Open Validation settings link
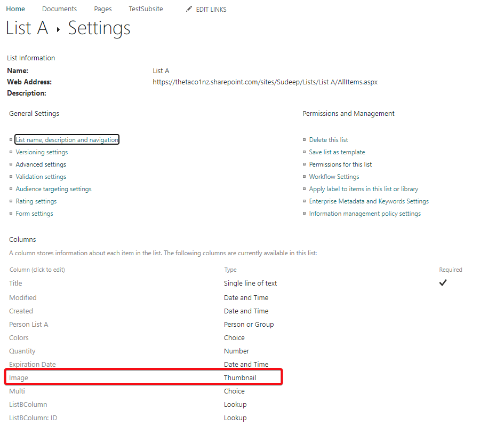The image size is (504, 425). point(41,177)
